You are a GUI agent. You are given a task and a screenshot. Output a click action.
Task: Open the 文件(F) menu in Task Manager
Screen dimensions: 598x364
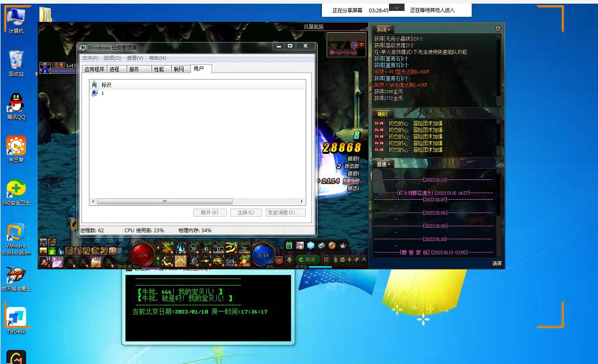click(90, 58)
